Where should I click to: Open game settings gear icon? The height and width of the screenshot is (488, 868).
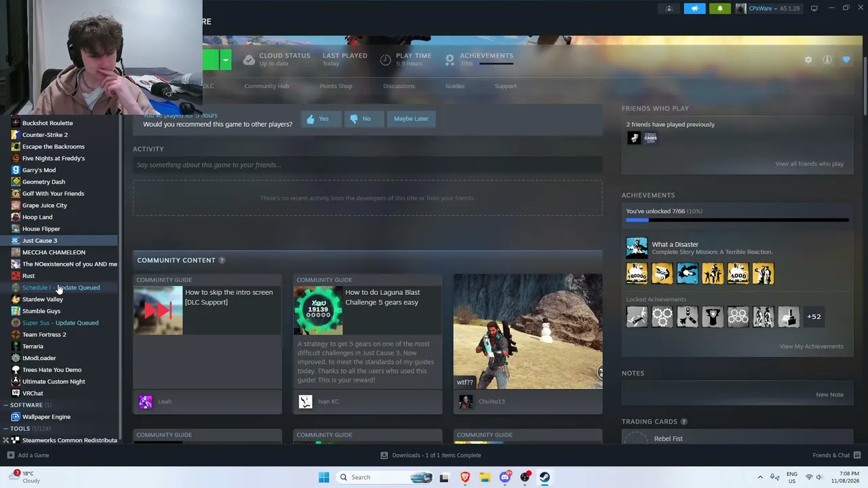[x=808, y=60]
